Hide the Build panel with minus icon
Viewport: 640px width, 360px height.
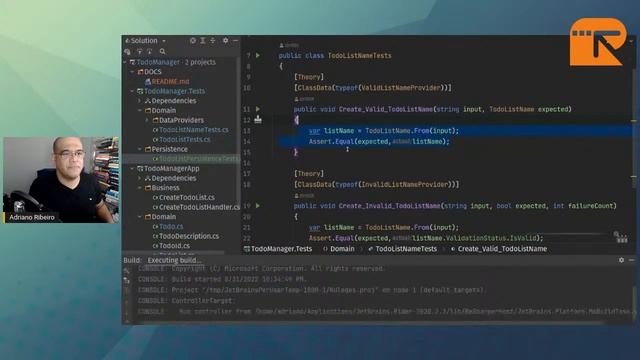tap(631, 260)
